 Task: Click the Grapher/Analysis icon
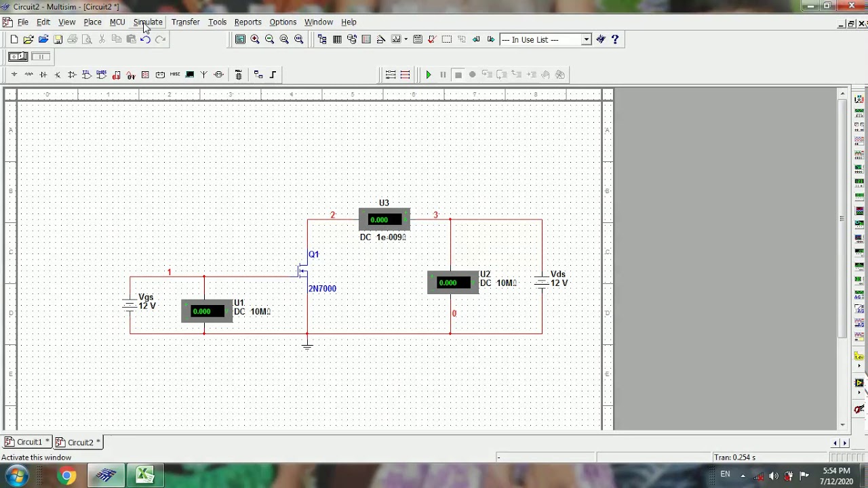coord(396,39)
